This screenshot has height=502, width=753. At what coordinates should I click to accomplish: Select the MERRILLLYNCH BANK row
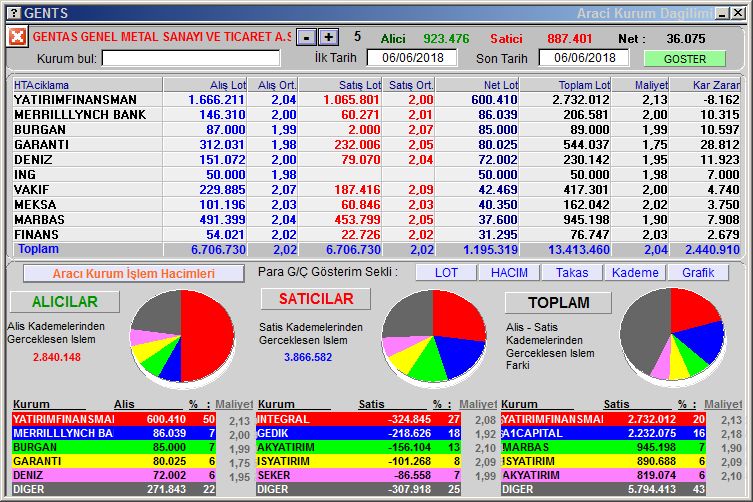coord(376,114)
